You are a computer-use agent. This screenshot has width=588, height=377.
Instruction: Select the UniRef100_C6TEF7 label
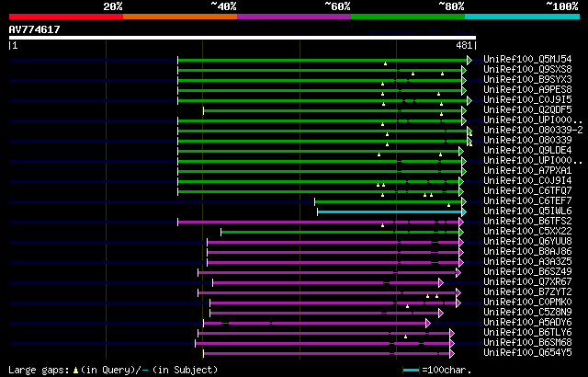tap(527, 201)
